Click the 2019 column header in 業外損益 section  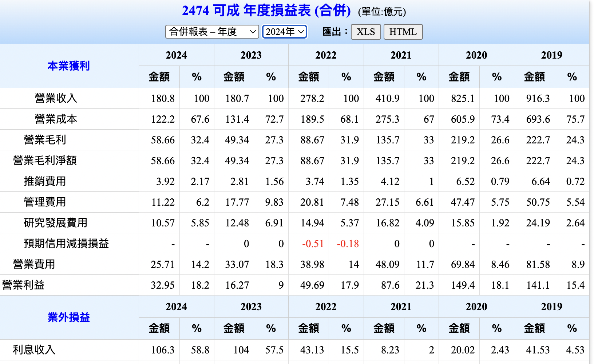point(552,306)
